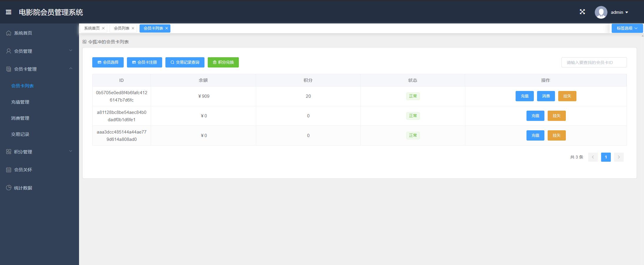644x265 pixels.
Task: Open the 标签选项 dropdown
Action: pyautogui.click(x=627, y=28)
